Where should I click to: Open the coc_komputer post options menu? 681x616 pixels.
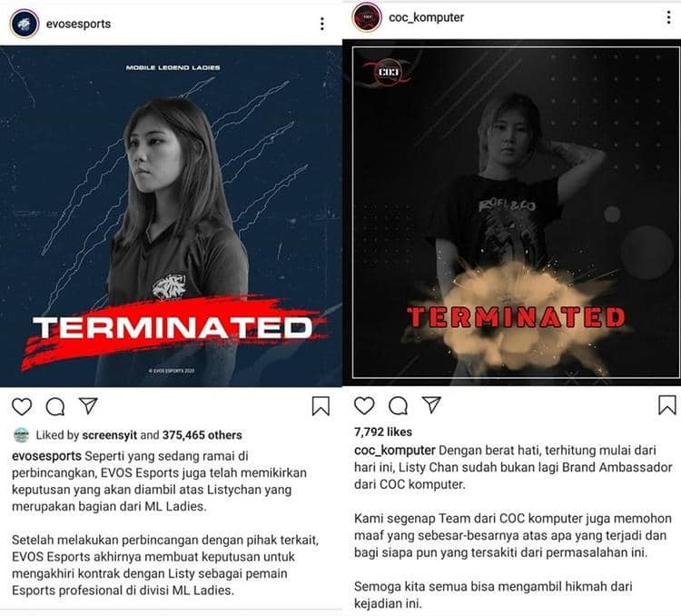[668, 17]
